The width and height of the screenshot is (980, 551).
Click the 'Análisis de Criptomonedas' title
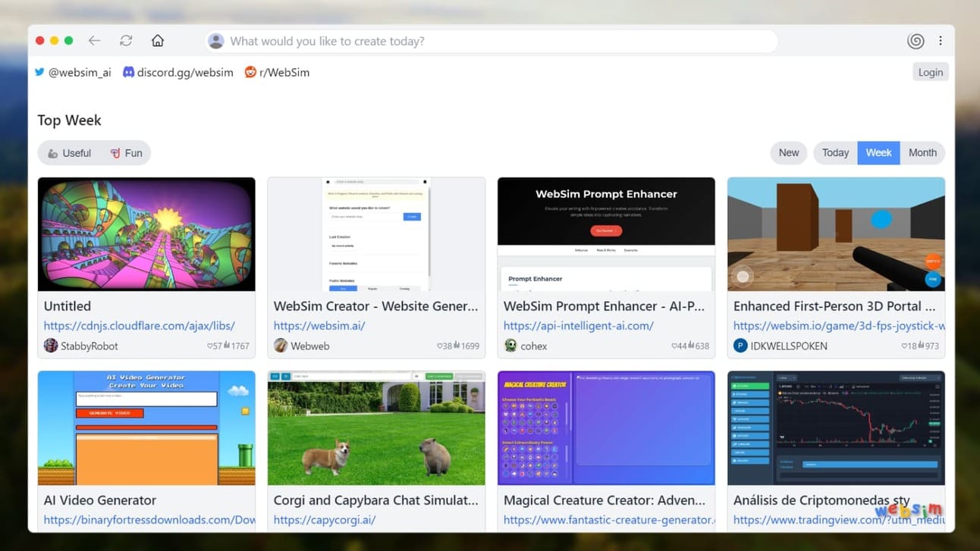(821, 500)
